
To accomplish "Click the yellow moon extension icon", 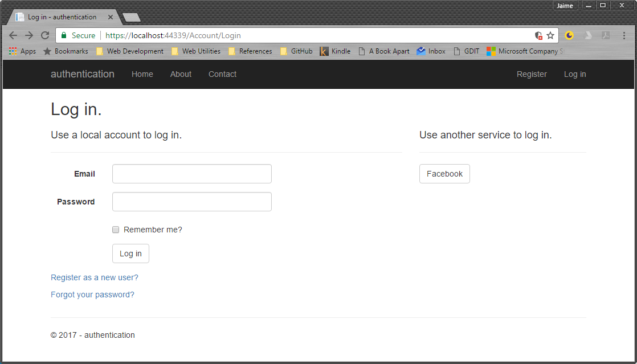I will point(569,35).
